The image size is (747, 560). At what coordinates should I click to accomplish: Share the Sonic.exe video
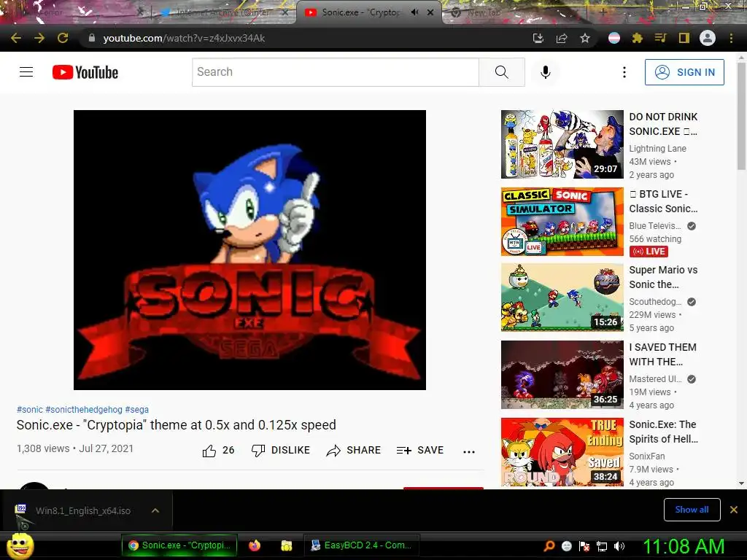(354, 451)
